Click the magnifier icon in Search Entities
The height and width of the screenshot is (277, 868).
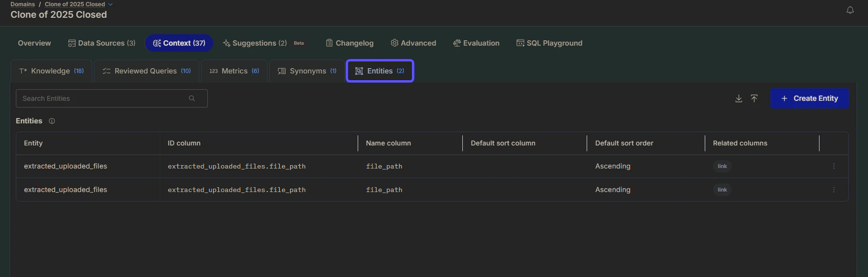tap(192, 98)
